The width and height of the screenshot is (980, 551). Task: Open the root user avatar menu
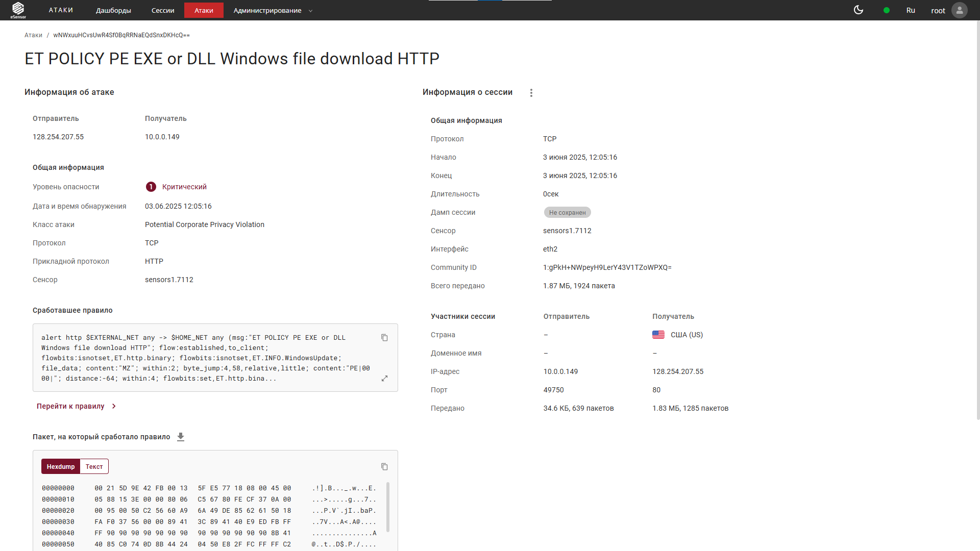960,10
